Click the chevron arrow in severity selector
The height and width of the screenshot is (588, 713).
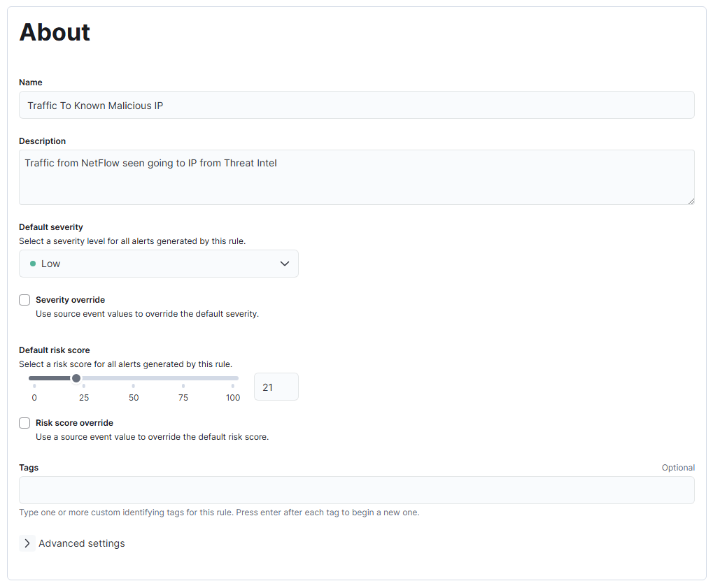click(x=285, y=264)
